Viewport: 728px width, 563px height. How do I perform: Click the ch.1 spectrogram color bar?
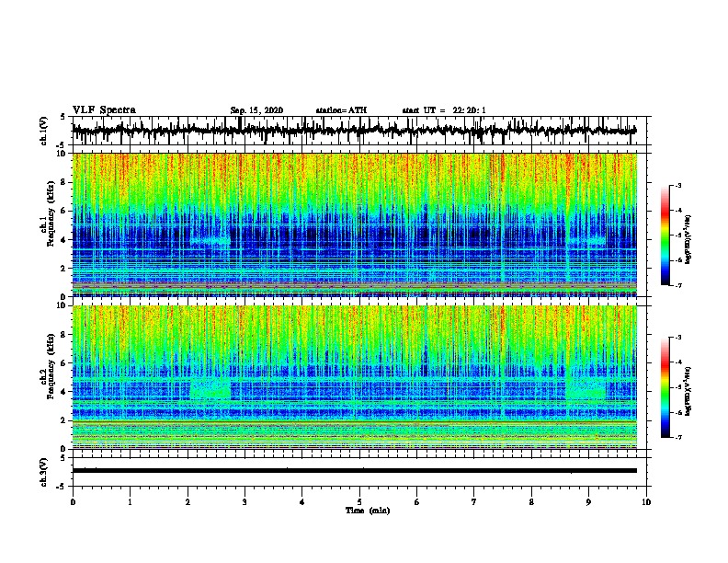(665, 236)
